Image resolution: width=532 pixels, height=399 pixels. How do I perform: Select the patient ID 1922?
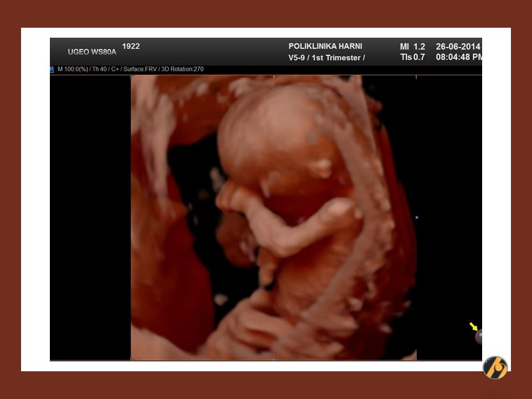click(x=131, y=46)
